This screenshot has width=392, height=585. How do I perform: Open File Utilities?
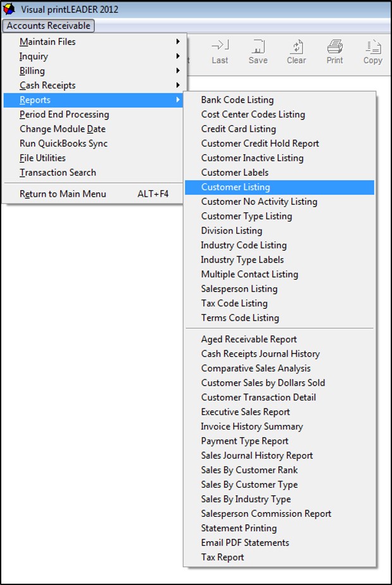coord(93,158)
